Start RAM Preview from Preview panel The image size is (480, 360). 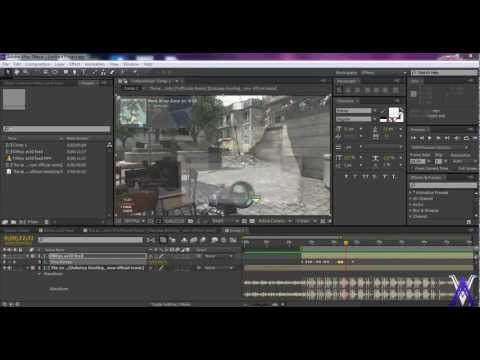(475, 138)
